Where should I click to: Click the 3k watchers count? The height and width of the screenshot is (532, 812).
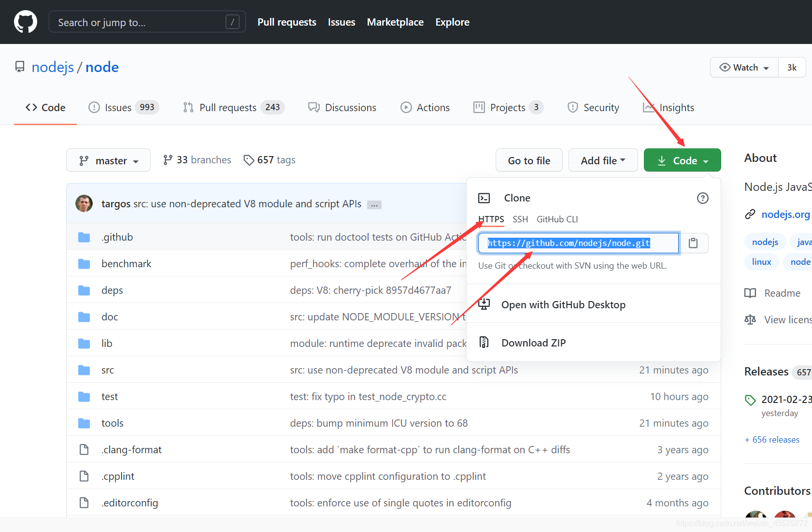tap(792, 67)
